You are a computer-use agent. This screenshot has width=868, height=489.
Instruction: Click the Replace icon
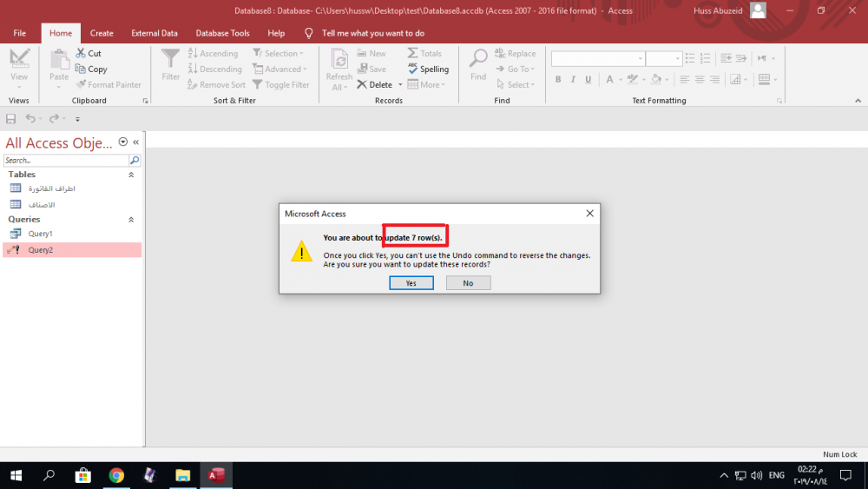(501, 53)
